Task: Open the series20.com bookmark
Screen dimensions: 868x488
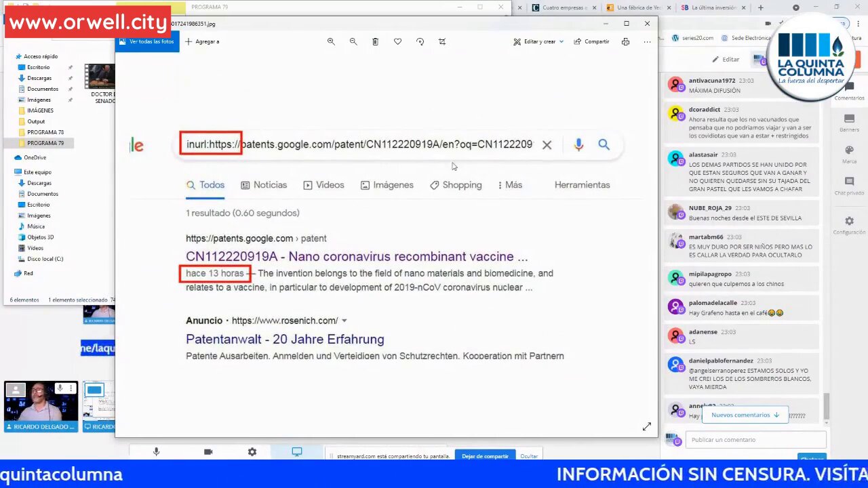Action: click(692, 39)
